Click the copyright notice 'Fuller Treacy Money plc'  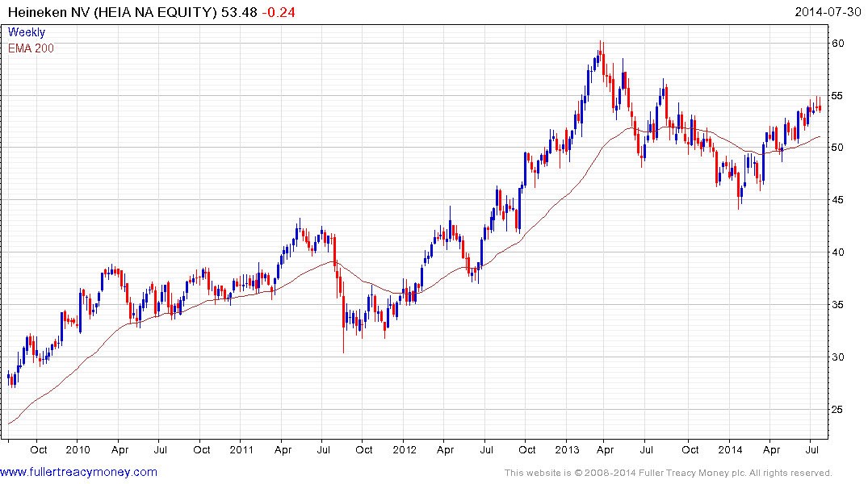[x=691, y=473]
